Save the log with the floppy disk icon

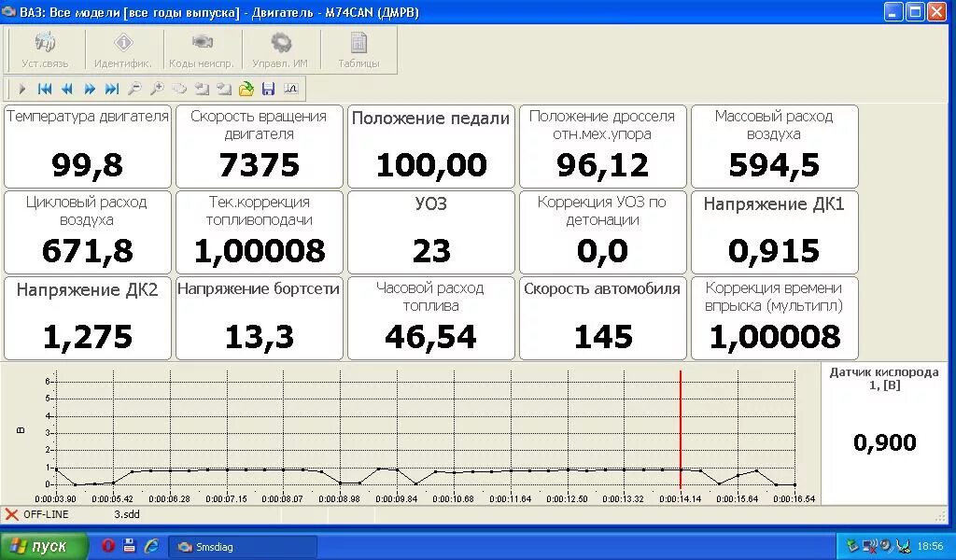(268, 89)
